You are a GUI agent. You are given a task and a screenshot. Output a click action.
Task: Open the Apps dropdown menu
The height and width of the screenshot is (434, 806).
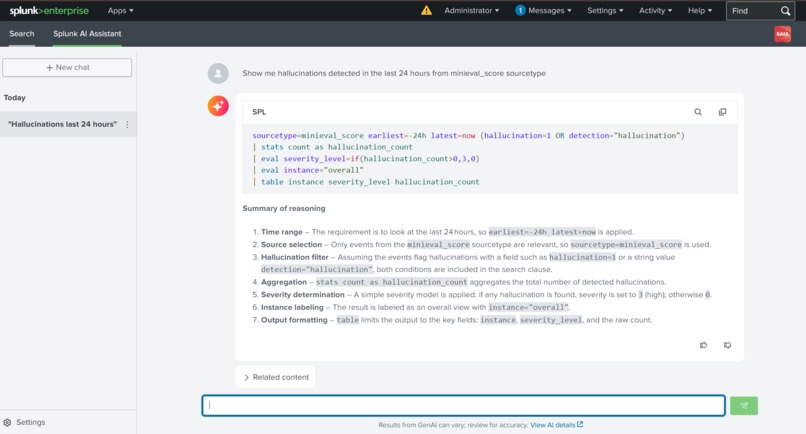point(120,10)
